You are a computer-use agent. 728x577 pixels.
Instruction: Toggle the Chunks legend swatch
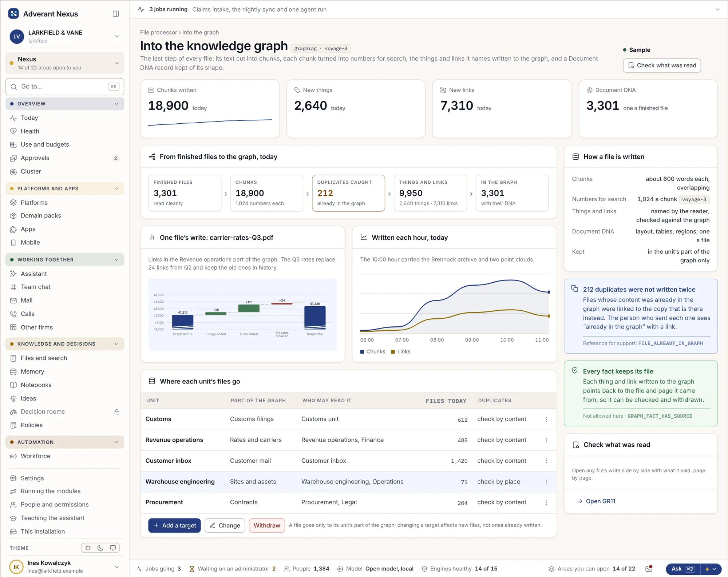pos(362,352)
